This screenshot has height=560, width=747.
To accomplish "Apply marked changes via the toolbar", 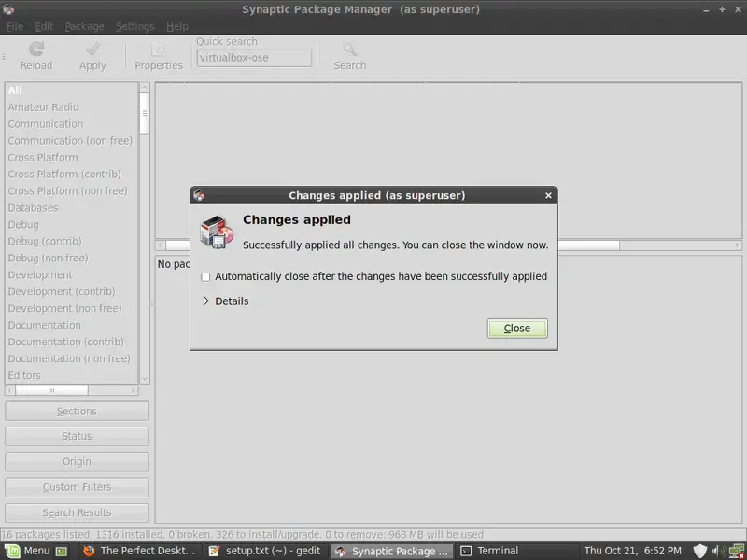I will pyautogui.click(x=92, y=56).
